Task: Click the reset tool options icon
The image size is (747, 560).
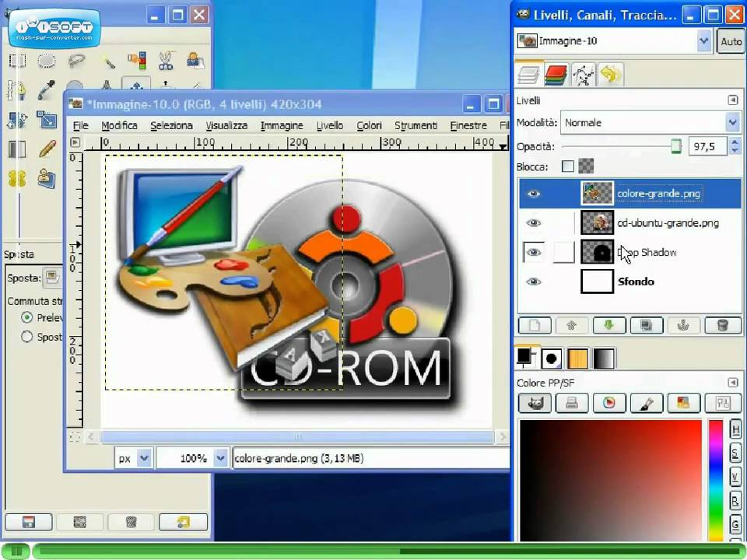Action: [x=184, y=522]
